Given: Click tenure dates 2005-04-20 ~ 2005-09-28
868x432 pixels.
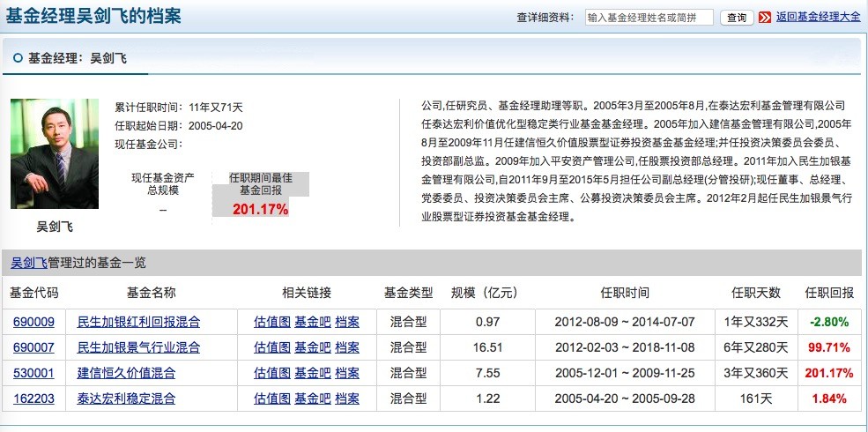Looking at the screenshot, I should pyautogui.click(x=625, y=398).
